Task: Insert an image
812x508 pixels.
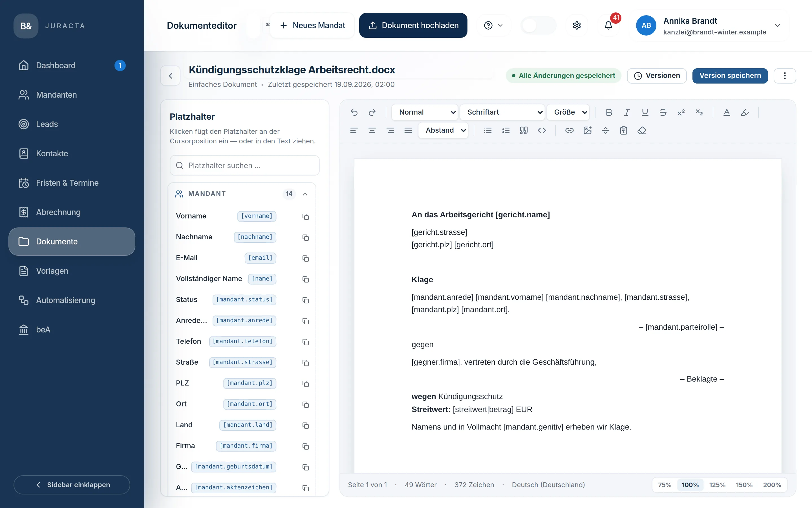Action: coord(588,130)
